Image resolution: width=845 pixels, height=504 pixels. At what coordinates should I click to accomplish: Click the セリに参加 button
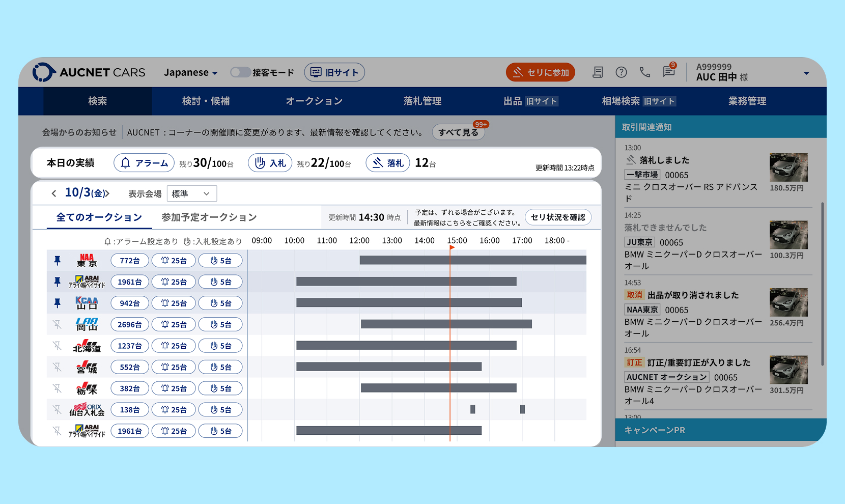[541, 72]
